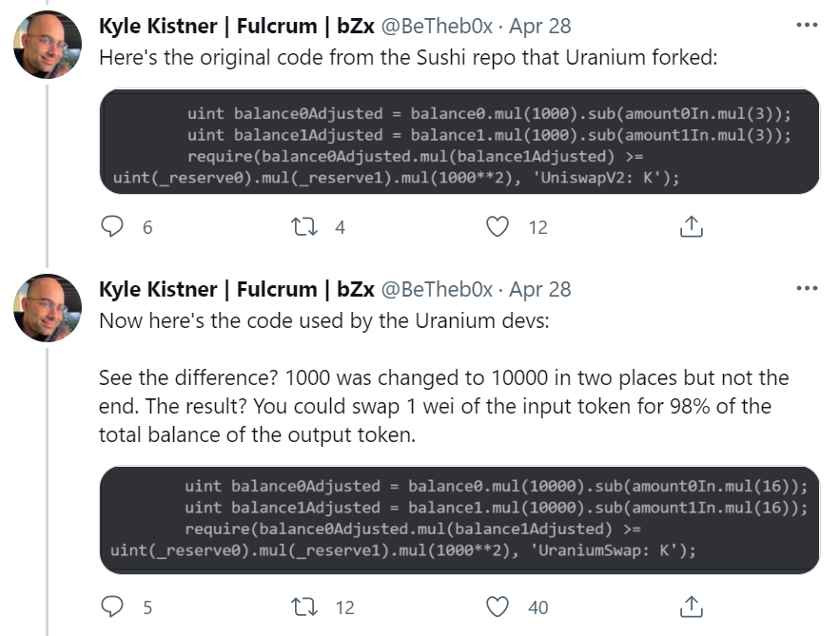The image size is (840, 636).
Task: Open more options on second tweet
Action: tap(806, 288)
